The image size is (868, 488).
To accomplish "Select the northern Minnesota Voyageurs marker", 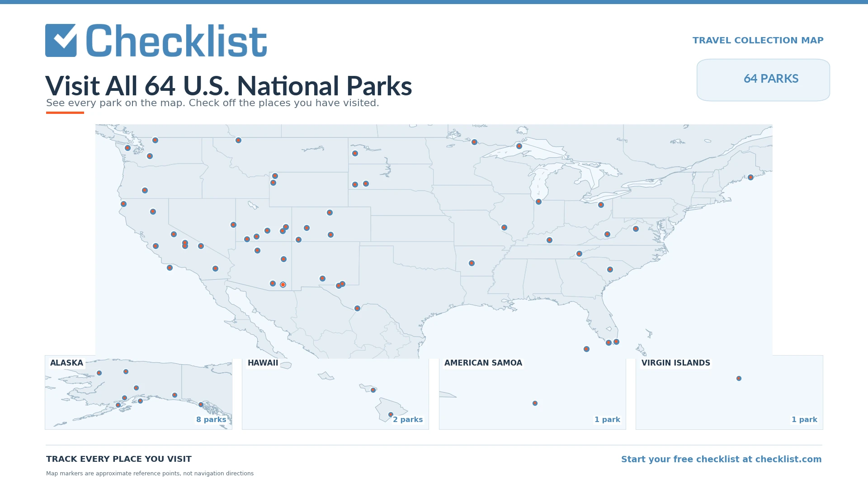I will tap(474, 142).
